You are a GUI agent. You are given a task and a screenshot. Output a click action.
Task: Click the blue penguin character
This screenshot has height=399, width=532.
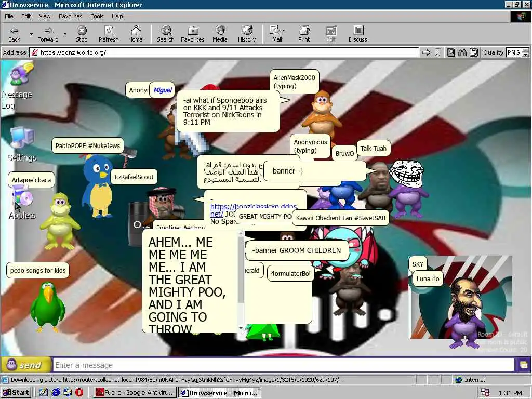point(98,186)
